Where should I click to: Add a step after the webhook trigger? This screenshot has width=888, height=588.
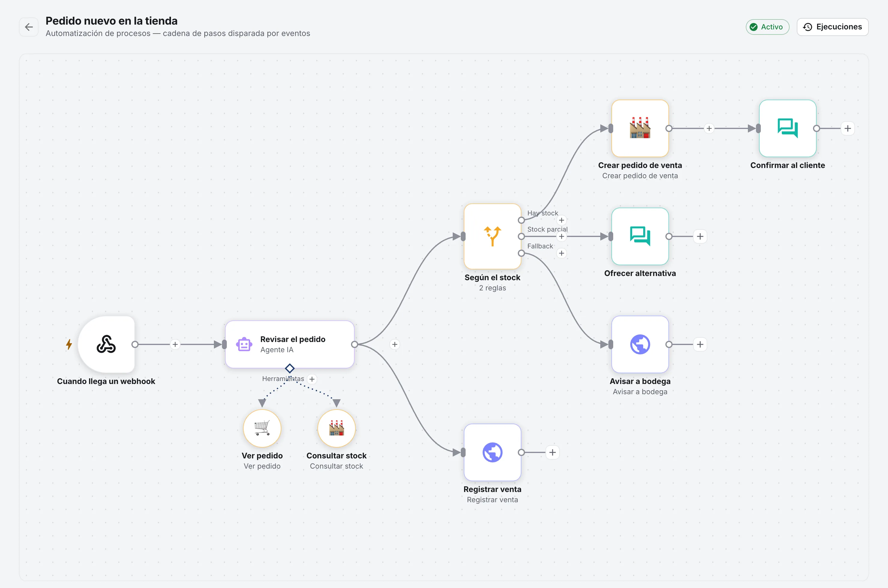click(x=175, y=344)
